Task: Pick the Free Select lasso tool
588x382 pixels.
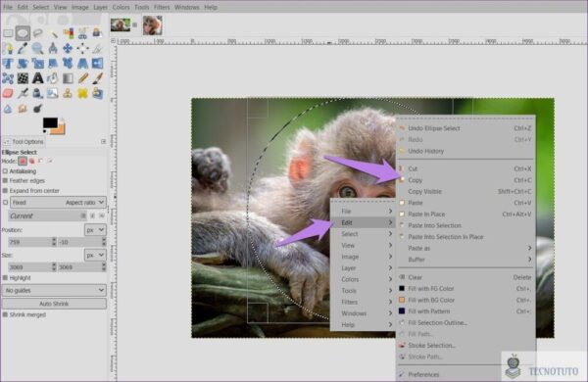Action: pyautogui.click(x=37, y=33)
